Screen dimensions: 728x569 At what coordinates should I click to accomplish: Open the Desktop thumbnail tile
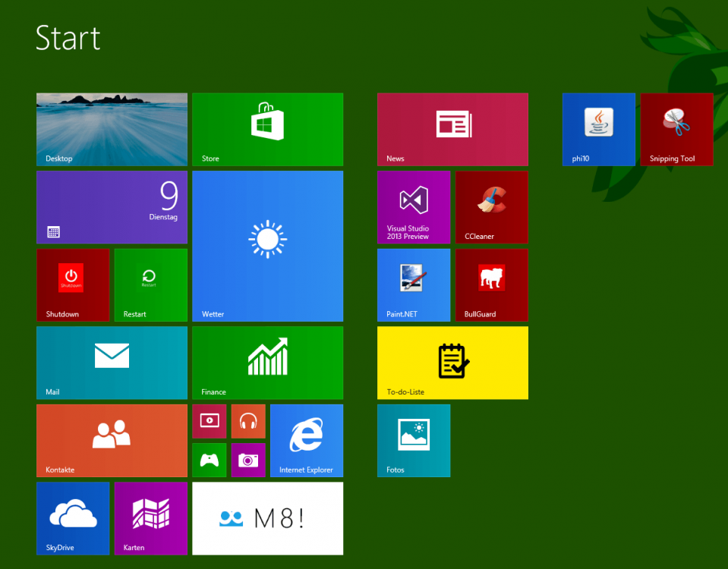112,129
